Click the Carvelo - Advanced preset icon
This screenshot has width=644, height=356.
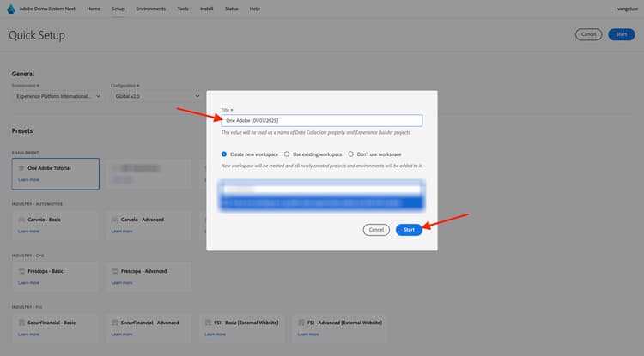[x=114, y=220]
